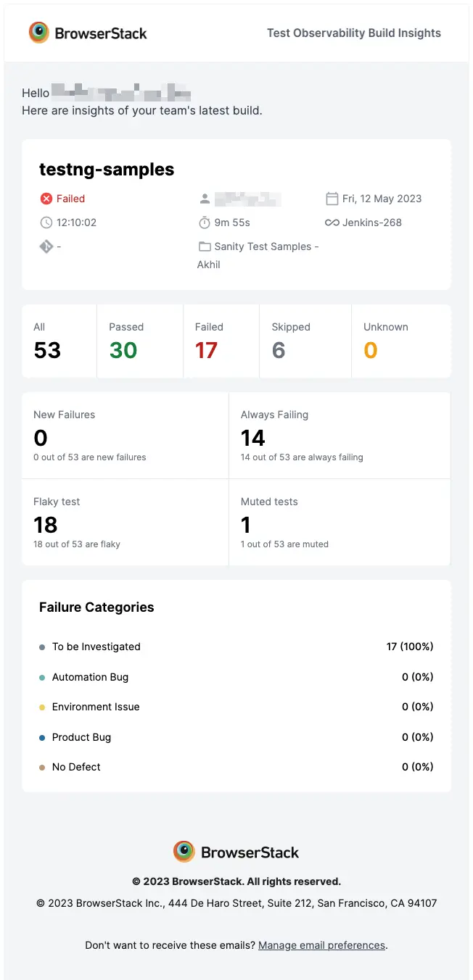Click the teal Automation Bug dot
The width and height of the screenshot is (473, 980).
tap(42, 678)
